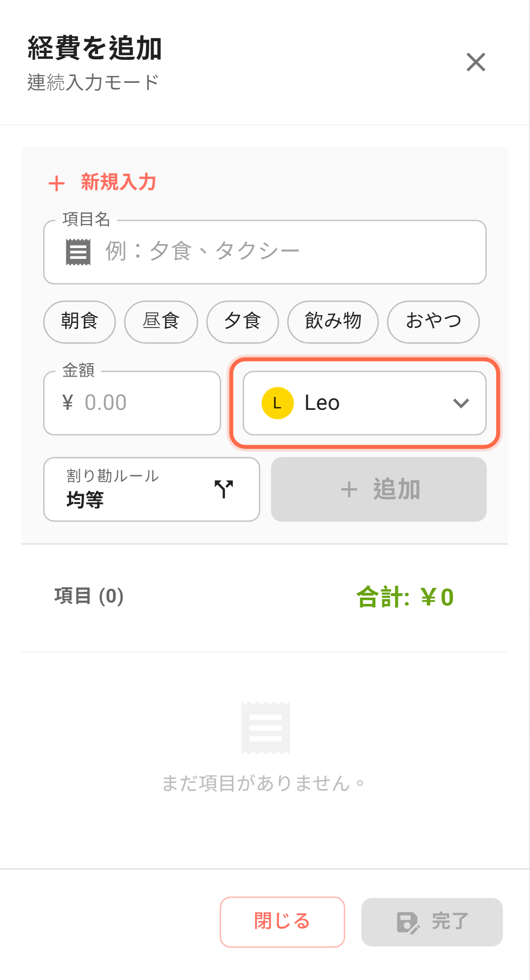Select the 昼食 quick chip
The image size is (530, 980).
coord(161,322)
